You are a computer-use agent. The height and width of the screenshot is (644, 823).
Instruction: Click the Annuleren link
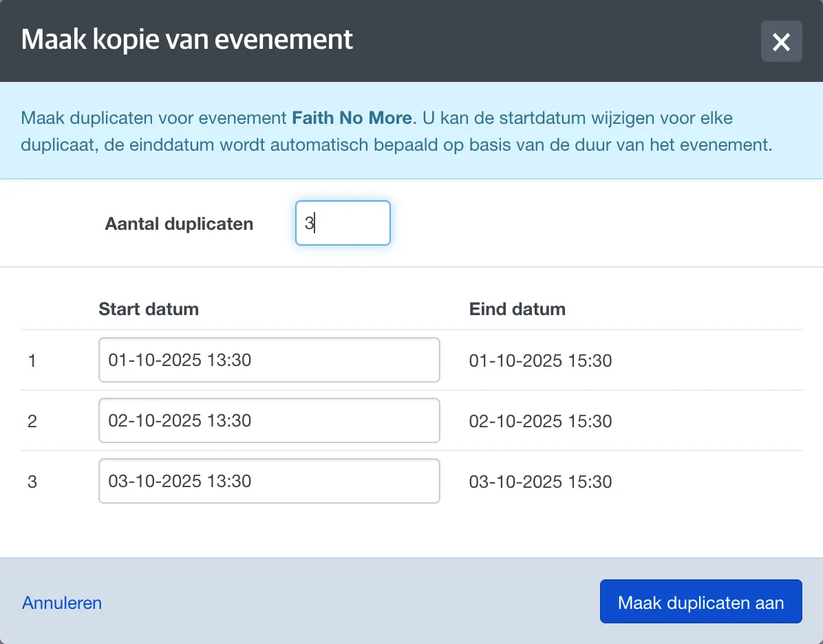click(62, 603)
